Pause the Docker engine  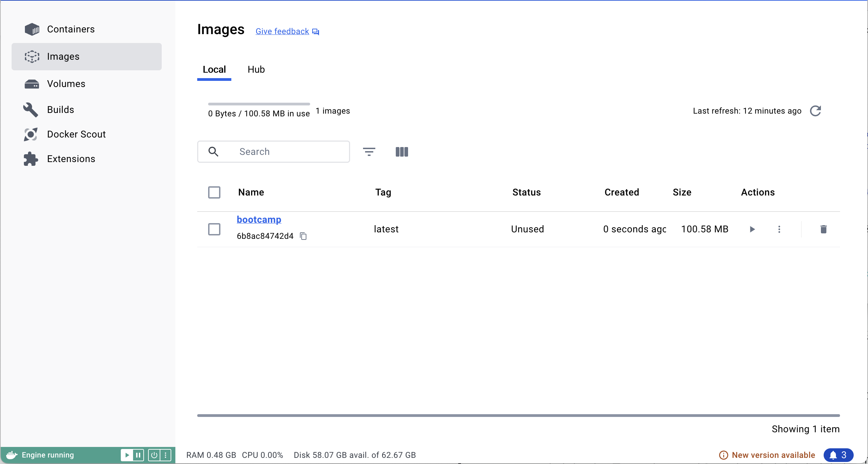(x=138, y=455)
